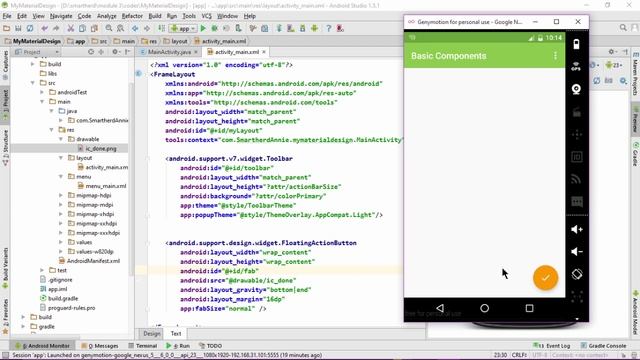Viewport: 640px width, 360px height.
Task: Click the Synchronize toolbar icon
Action: (30, 28)
